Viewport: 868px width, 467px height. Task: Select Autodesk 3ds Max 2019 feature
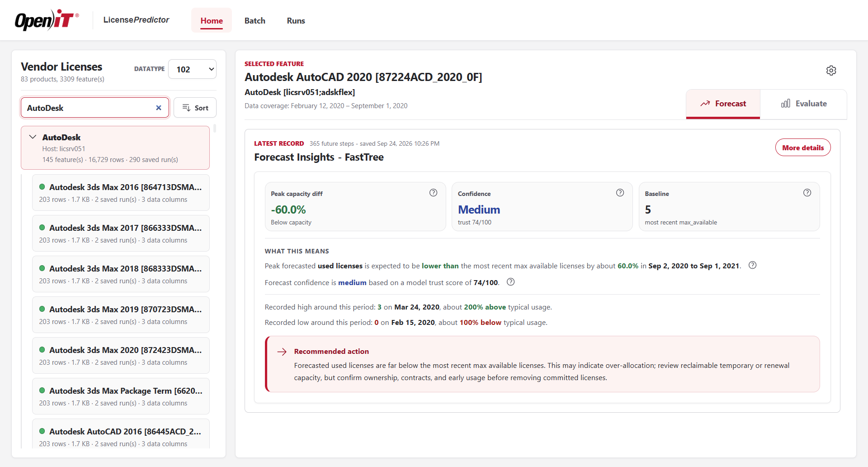(x=121, y=315)
